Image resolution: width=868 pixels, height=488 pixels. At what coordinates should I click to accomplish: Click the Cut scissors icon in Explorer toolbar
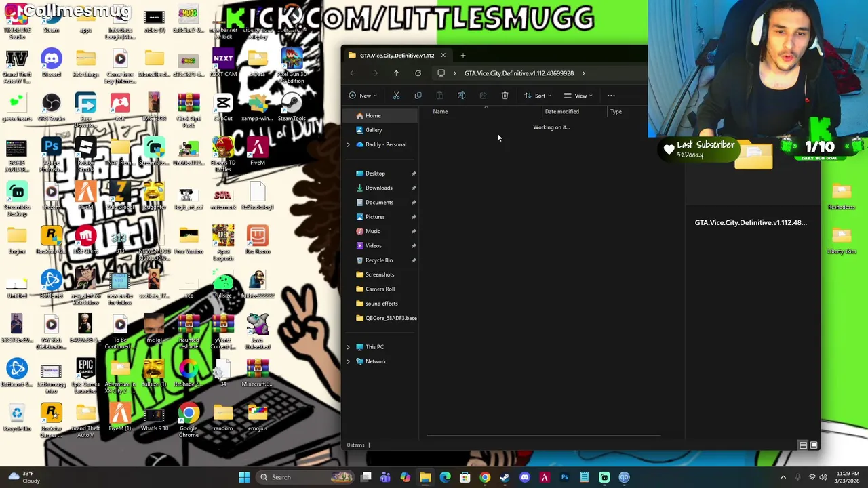(x=396, y=96)
